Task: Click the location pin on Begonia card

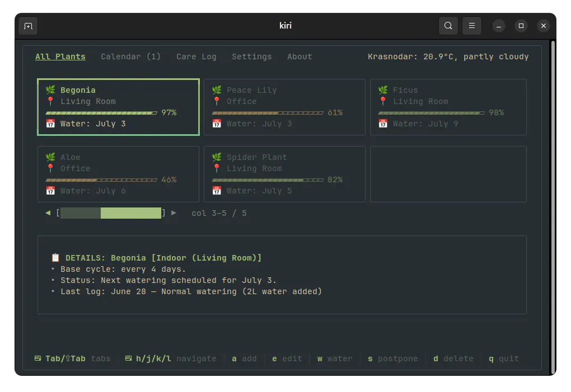Action: pyautogui.click(x=50, y=101)
